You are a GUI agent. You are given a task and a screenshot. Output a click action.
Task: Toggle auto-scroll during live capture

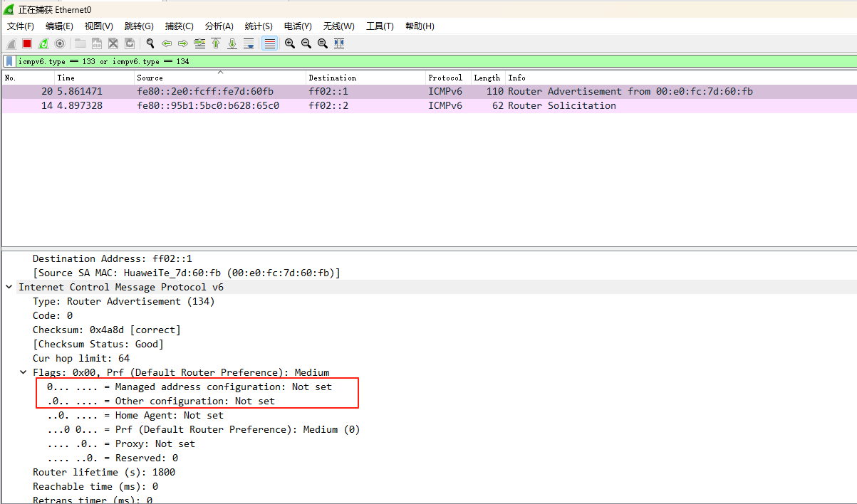point(249,43)
